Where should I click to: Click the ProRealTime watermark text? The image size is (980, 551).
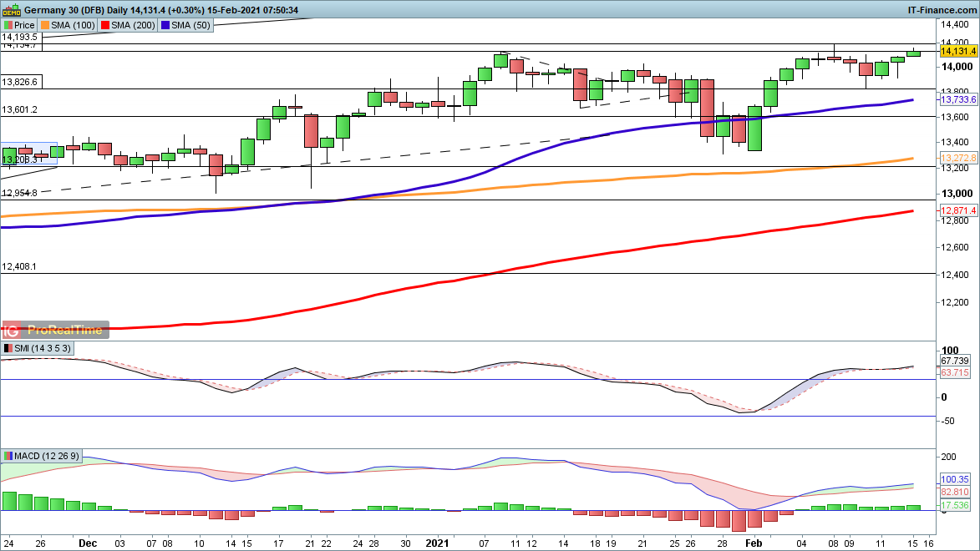(x=65, y=330)
